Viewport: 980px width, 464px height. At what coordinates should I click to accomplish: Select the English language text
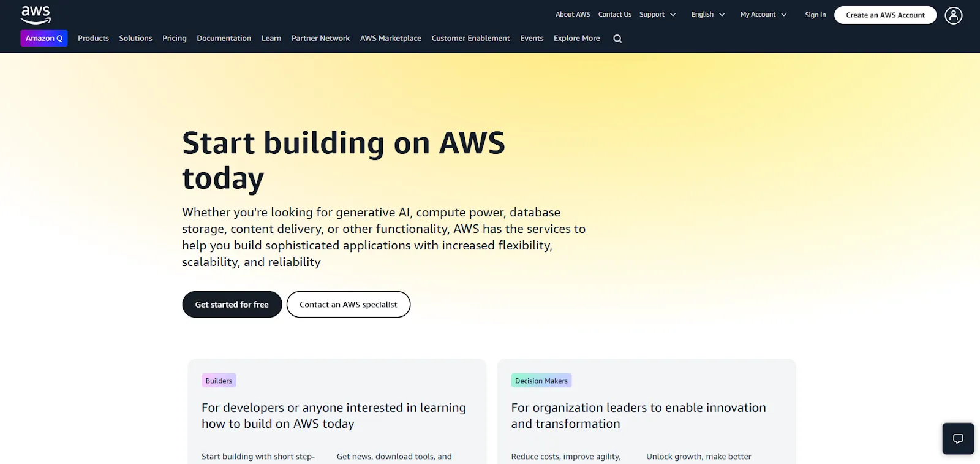coord(702,15)
